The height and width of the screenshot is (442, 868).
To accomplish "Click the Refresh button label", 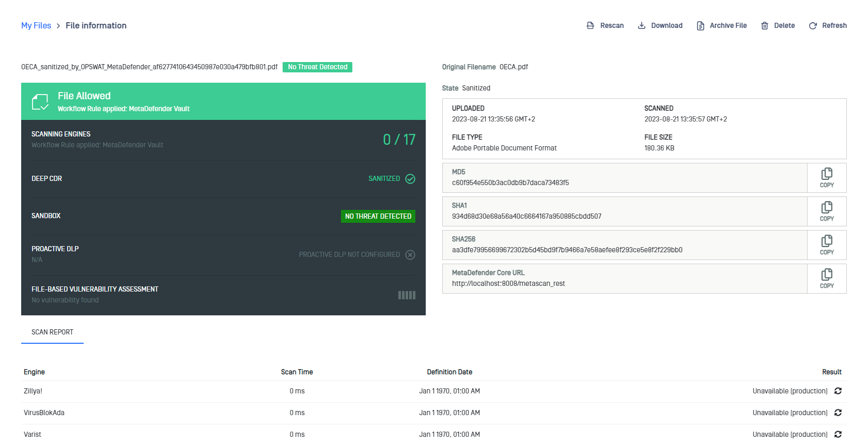I will 834,25.
